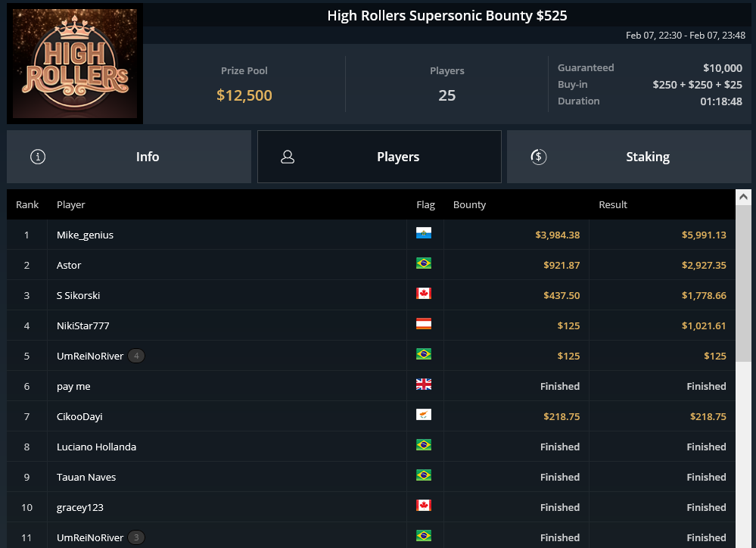
Task: Click the person icon on Players tab
Action: point(288,157)
